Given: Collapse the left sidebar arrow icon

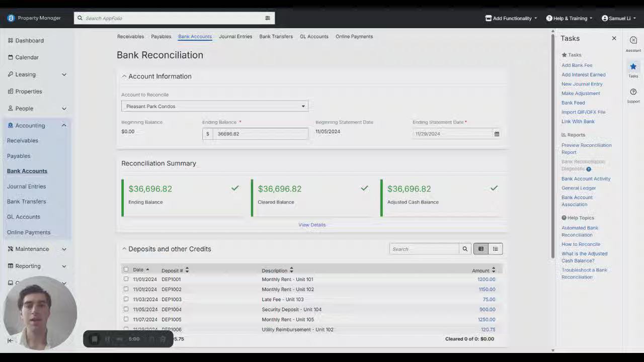Looking at the screenshot, I should [10, 340].
